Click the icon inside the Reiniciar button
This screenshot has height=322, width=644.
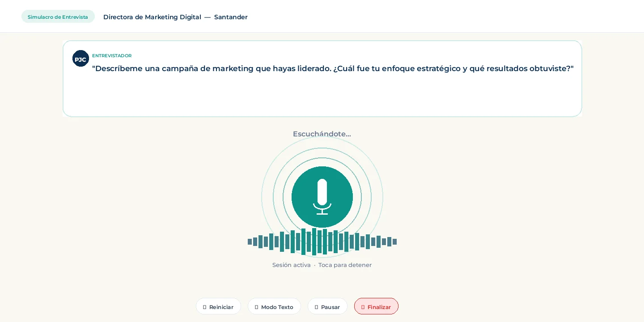[x=205, y=307]
